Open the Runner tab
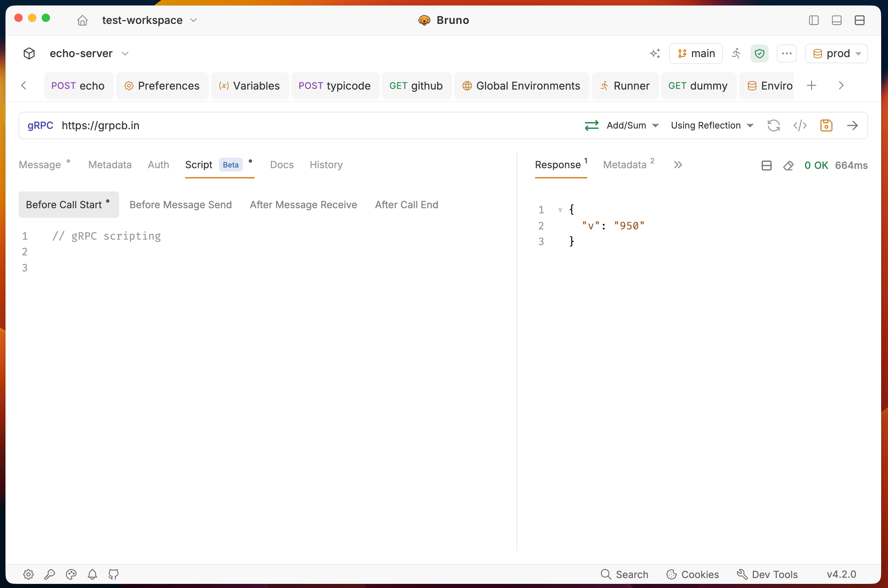 click(625, 86)
